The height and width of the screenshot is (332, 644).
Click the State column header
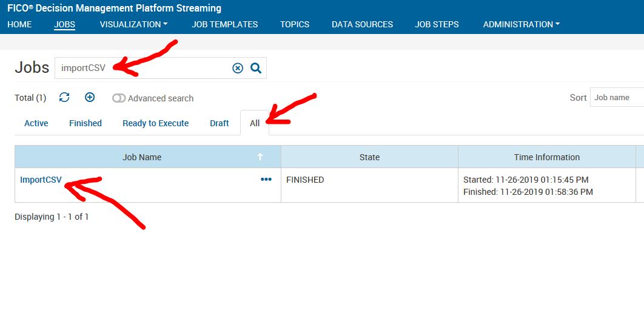tap(370, 157)
